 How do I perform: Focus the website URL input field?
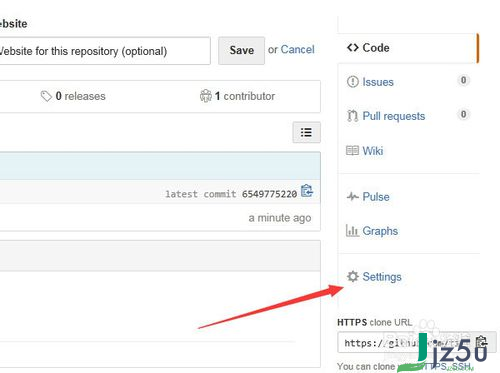point(104,51)
